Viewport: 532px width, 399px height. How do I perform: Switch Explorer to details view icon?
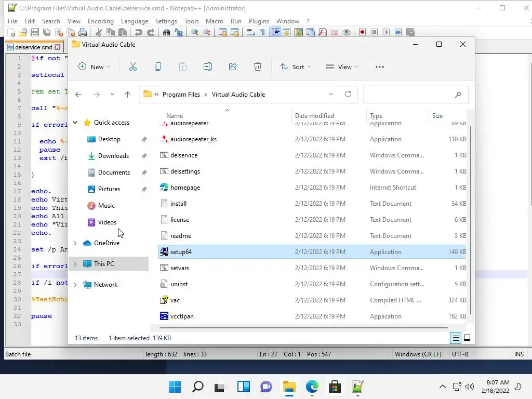tap(456, 338)
